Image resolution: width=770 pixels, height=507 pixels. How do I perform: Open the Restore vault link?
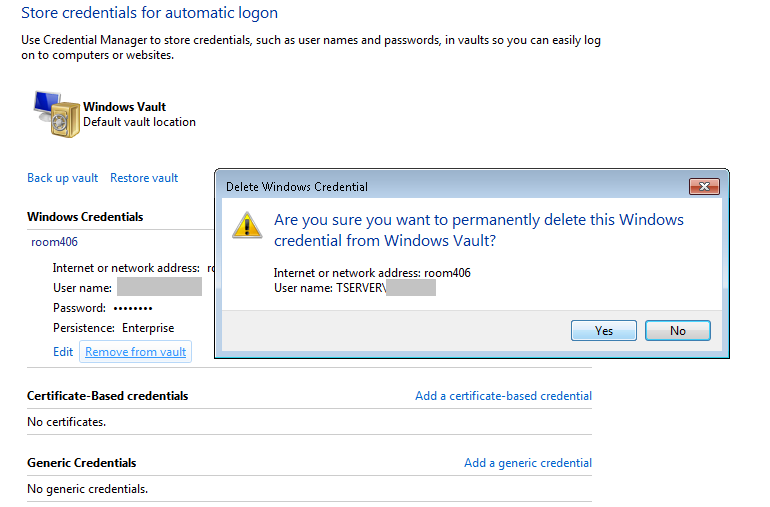[x=144, y=178]
